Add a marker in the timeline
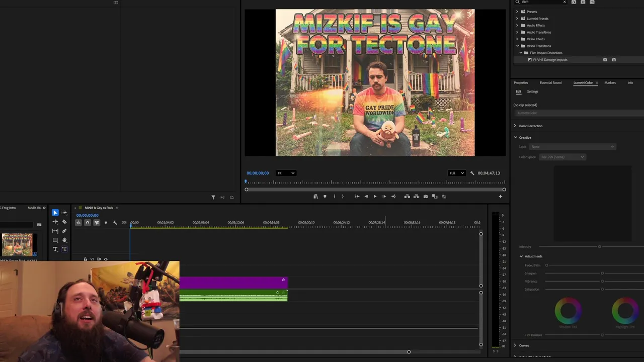 (106, 223)
